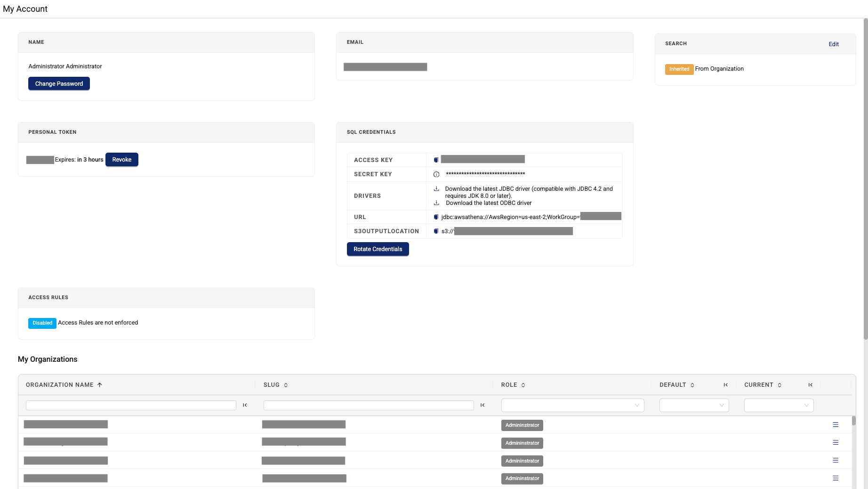Click the orange Inherited badge
868x489 pixels.
pos(679,69)
